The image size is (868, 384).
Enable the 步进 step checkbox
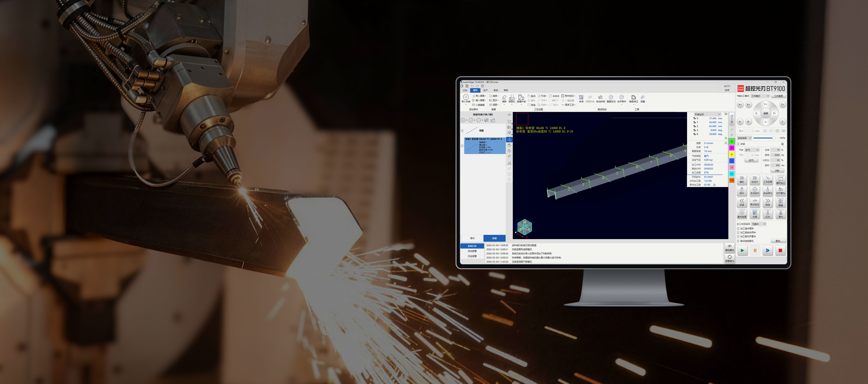738,144
